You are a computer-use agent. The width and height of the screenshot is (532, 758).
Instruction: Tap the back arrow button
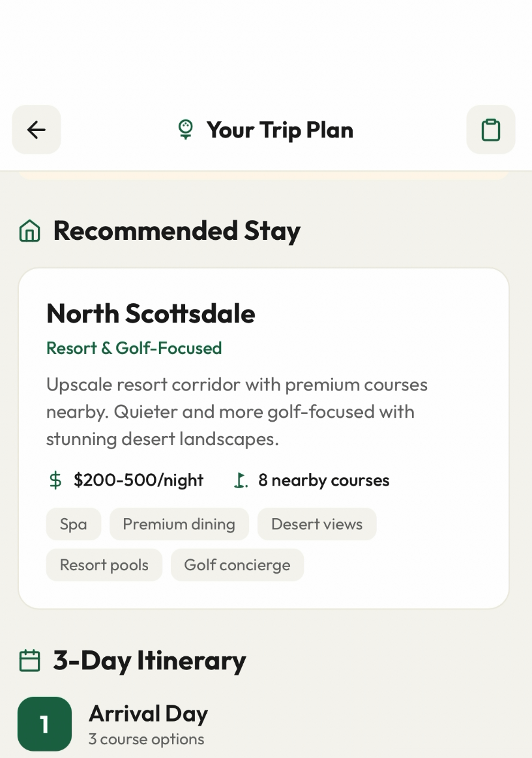point(37,130)
